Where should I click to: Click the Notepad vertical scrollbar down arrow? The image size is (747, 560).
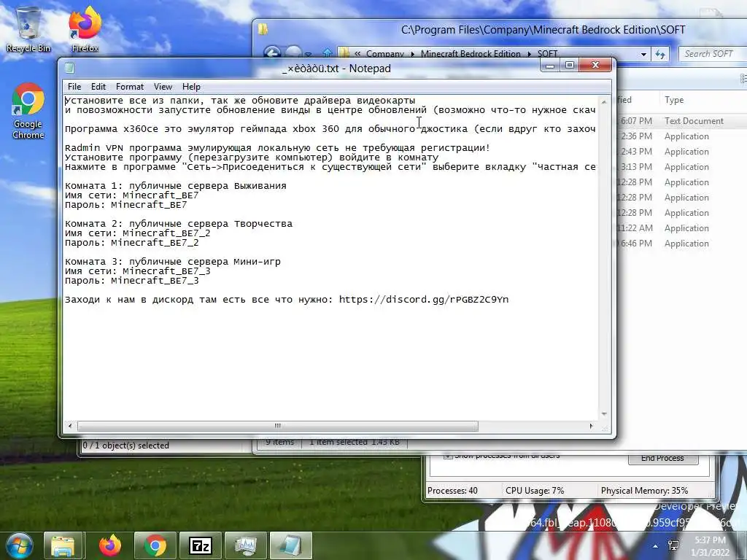pyautogui.click(x=603, y=414)
